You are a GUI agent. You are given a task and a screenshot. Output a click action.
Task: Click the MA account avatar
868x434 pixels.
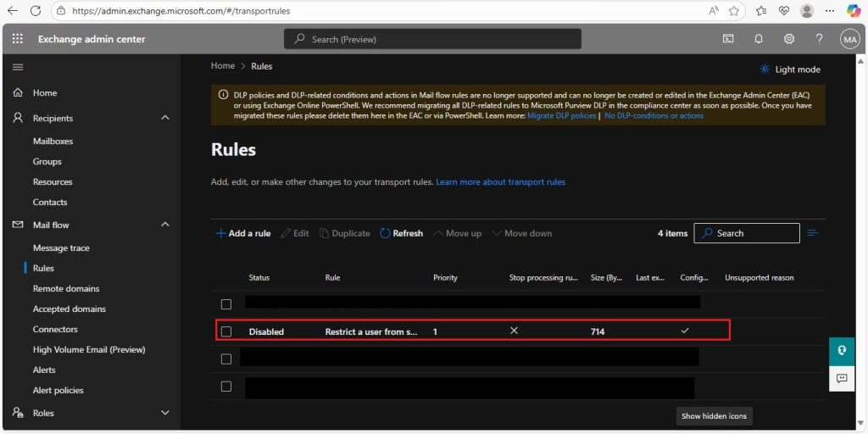coord(849,39)
